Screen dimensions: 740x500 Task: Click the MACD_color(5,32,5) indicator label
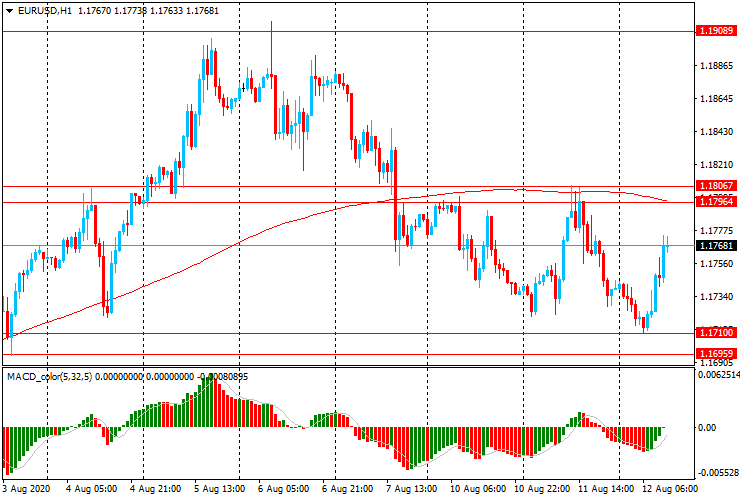point(50,376)
